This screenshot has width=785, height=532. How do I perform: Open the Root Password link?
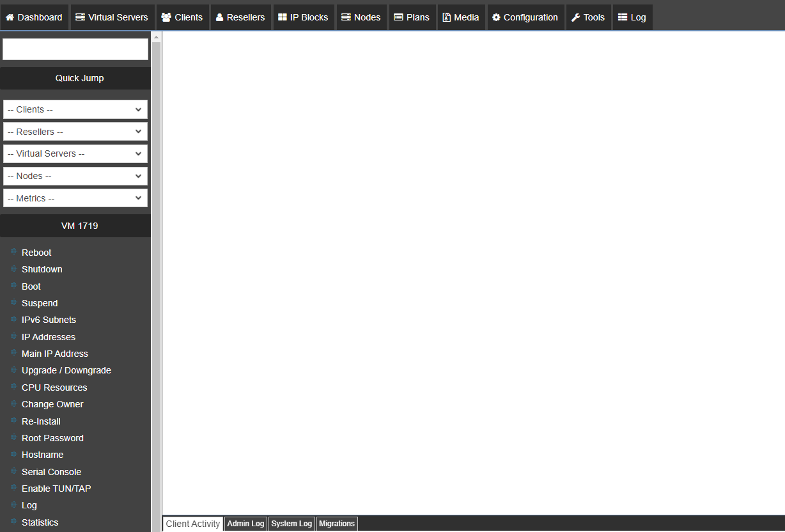click(x=52, y=438)
